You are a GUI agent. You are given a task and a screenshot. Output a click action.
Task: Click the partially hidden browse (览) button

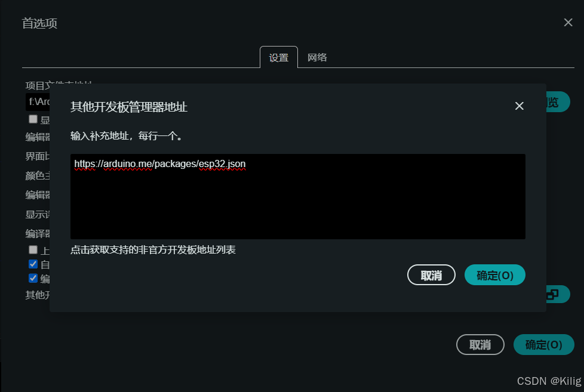[x=558, y=101]
